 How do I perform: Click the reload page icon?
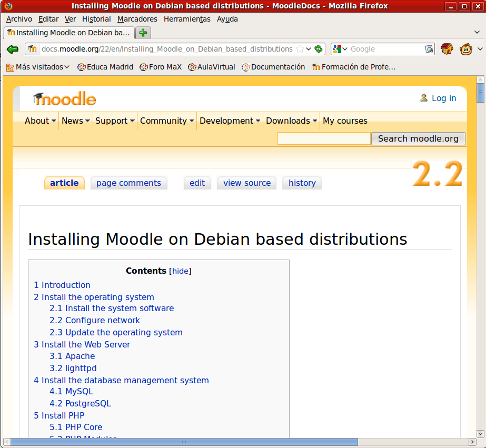[x=319, y=49]
